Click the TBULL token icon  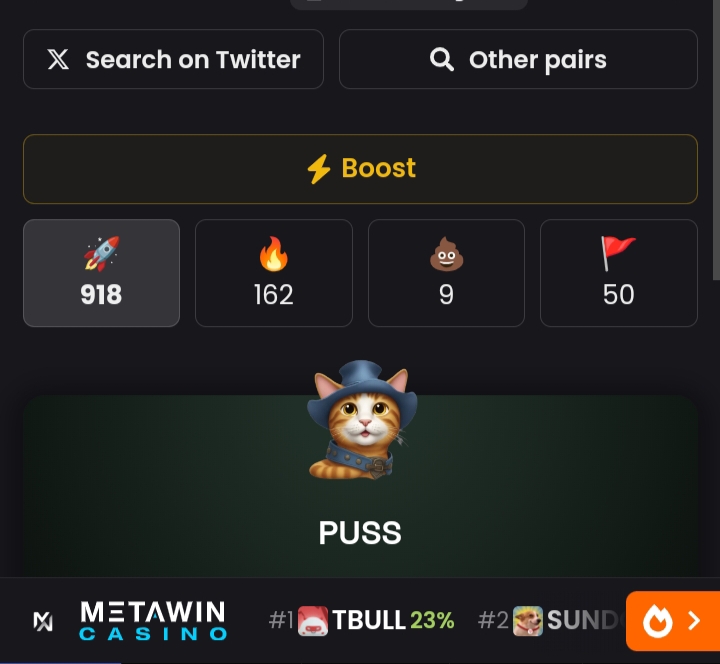tap(313, 621)
